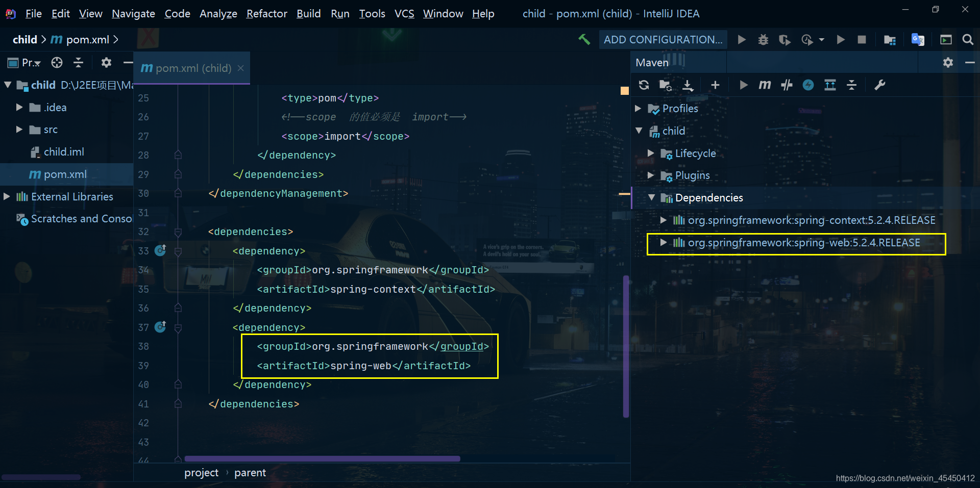Expand Plugins node
Screen dimensions: 980x488
650,175
